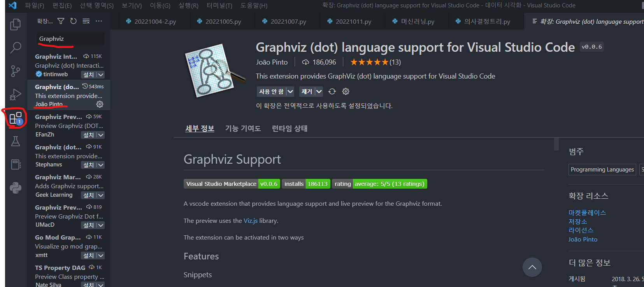This screenshot has width=644, height=287.
Task: Open the 저장소 repository link
Action: point(577,222)
